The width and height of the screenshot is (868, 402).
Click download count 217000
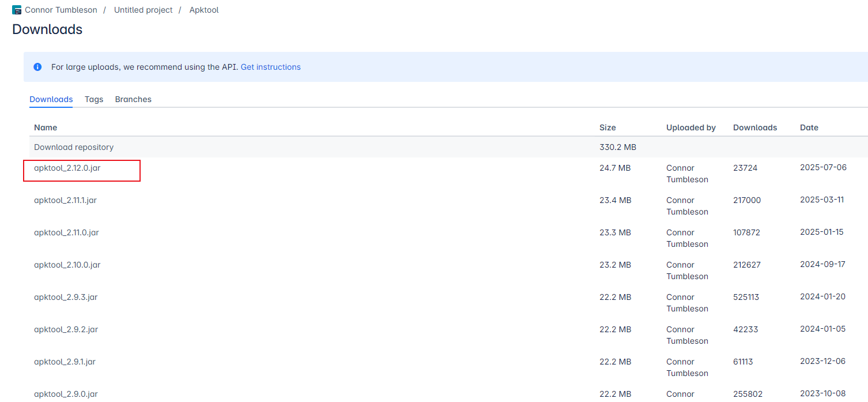coord(747,200)
